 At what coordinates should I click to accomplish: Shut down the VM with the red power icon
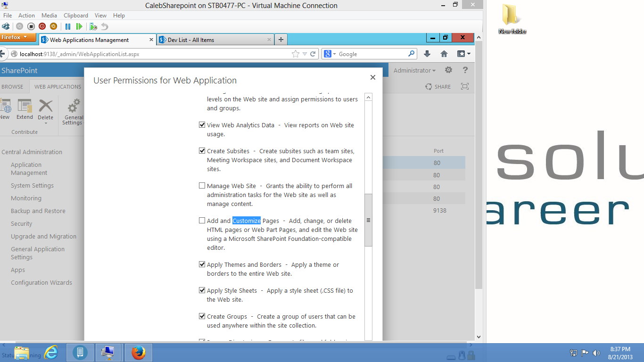(x=42, y=27)
